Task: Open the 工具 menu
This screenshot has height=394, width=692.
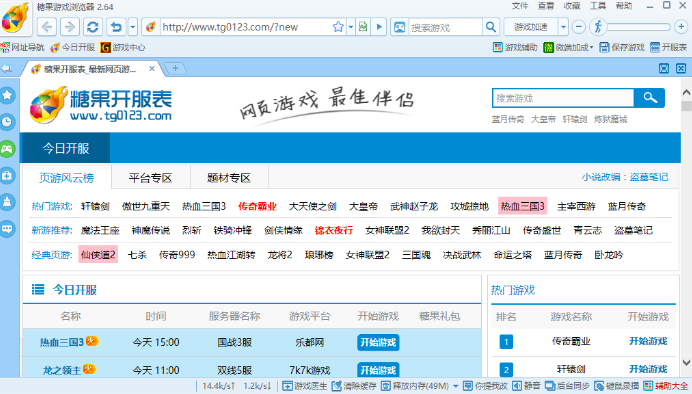Action: 598,6
